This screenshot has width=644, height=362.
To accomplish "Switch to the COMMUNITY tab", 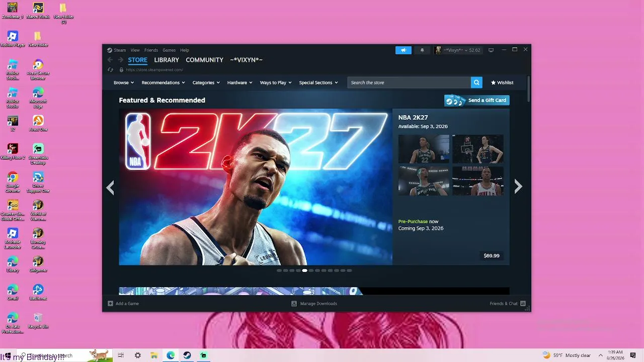I will (x=204, y=60).
